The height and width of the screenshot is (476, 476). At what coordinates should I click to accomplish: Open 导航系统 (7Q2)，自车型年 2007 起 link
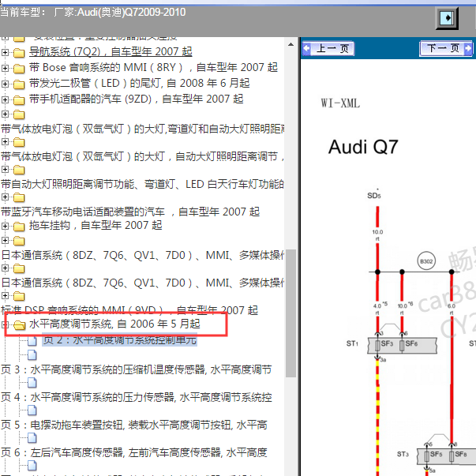pos(111,51)
